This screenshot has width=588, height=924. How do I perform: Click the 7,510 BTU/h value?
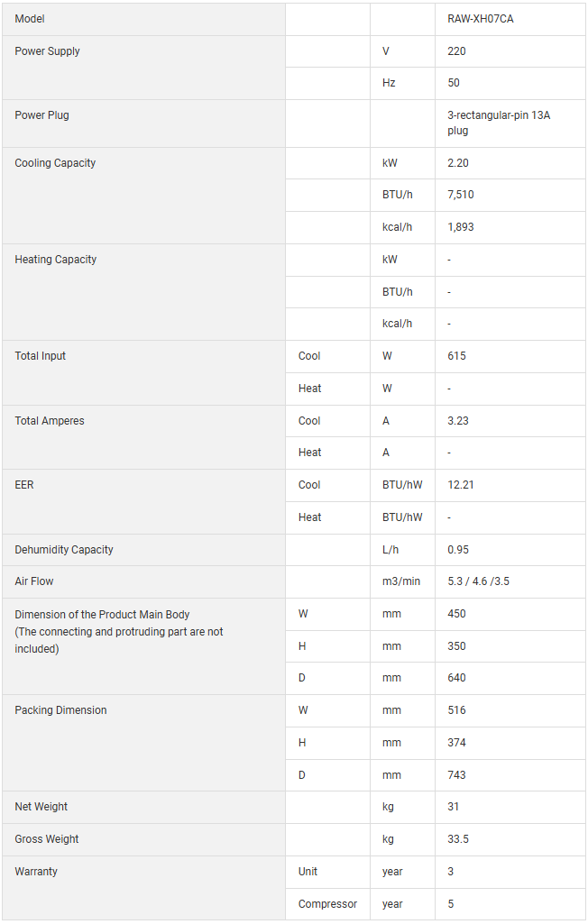click(460, 195)
